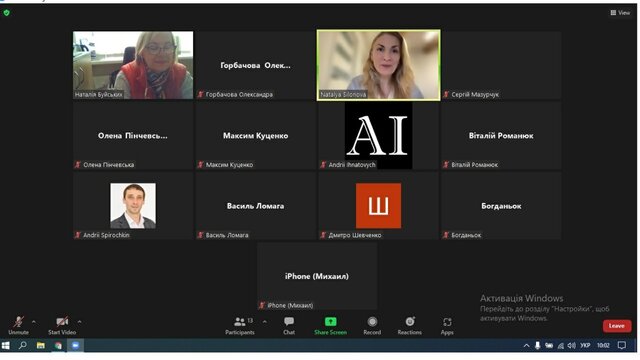Screen dimensions: 640x360
Task: Start recording with the Record button
Action: pos(372,325)
